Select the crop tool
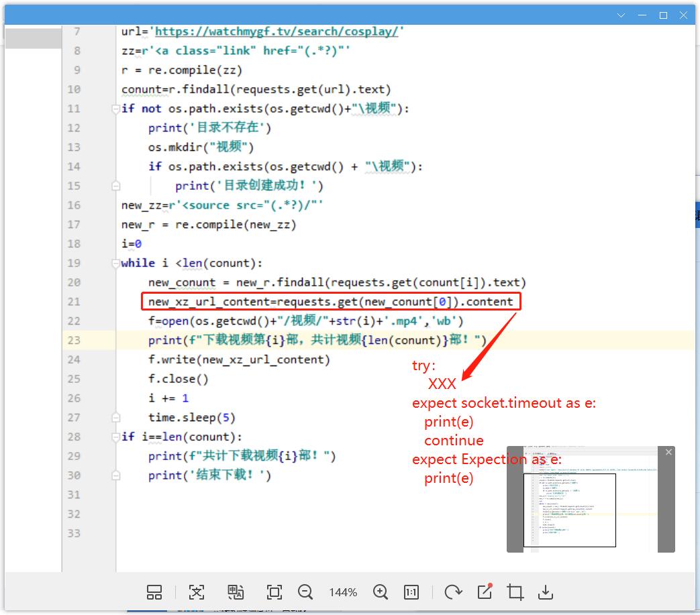 (515, 592)
